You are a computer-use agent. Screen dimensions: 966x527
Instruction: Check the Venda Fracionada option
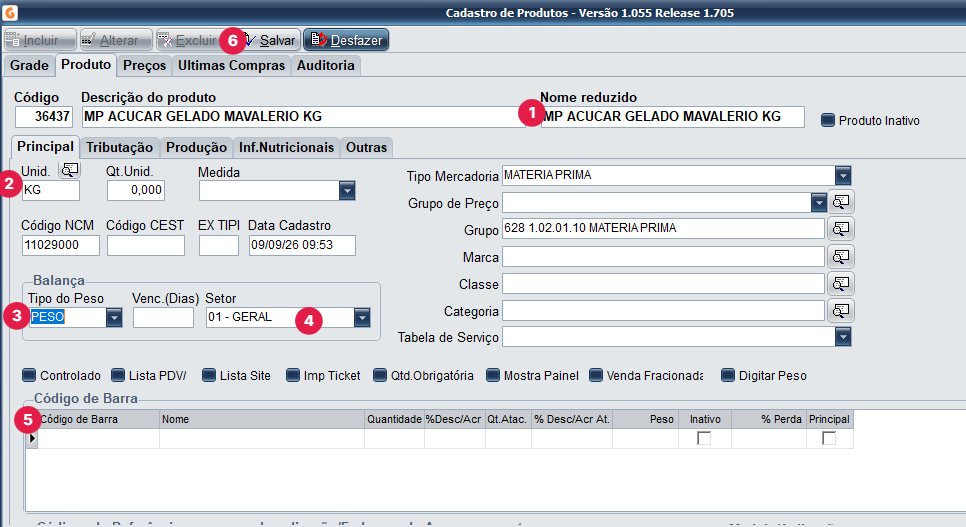click(596, 375)
